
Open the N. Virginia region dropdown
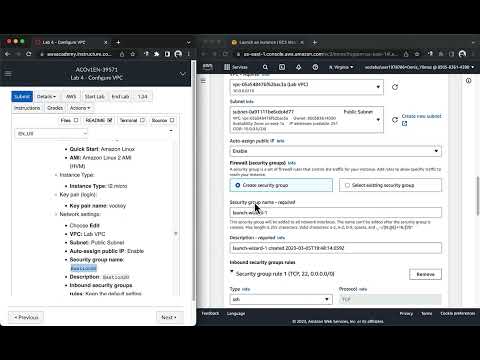point(341,67)
